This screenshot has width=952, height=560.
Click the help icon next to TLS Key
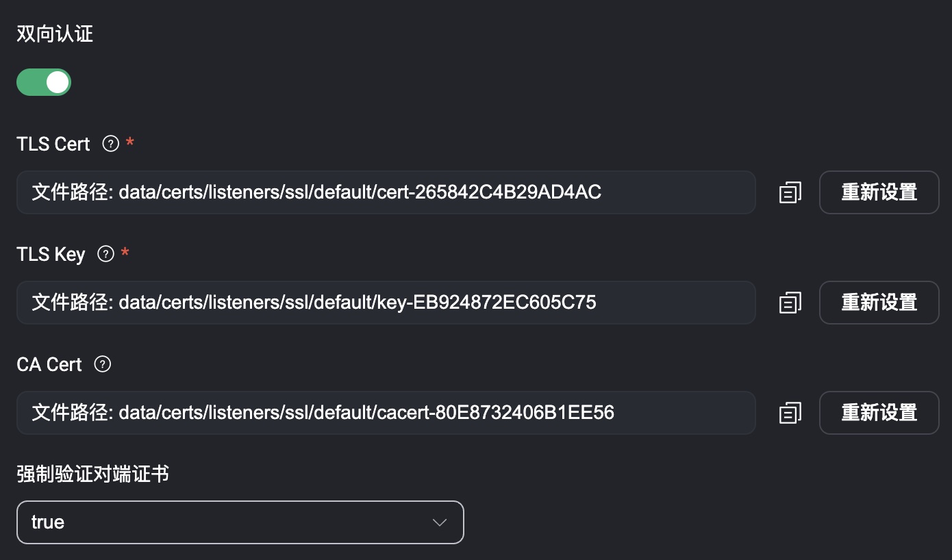[105, 254]
